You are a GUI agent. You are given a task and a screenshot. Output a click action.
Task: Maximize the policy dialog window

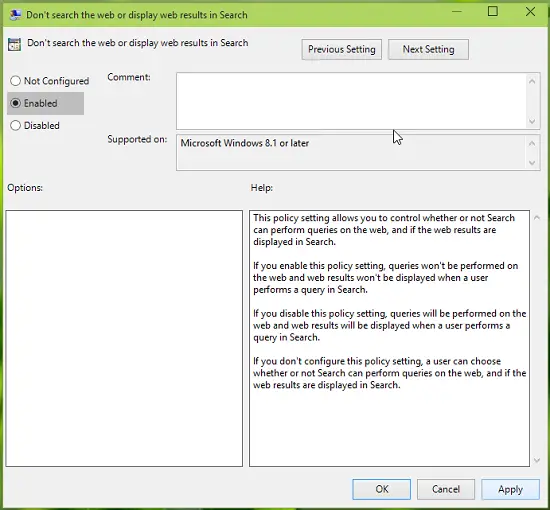tap(493, 12)
